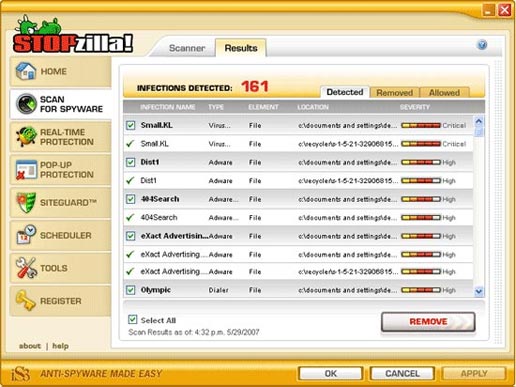Click the Critical severity bar of Small.KL
Screen dimensions: 516x387
click(x=421, y=126)
